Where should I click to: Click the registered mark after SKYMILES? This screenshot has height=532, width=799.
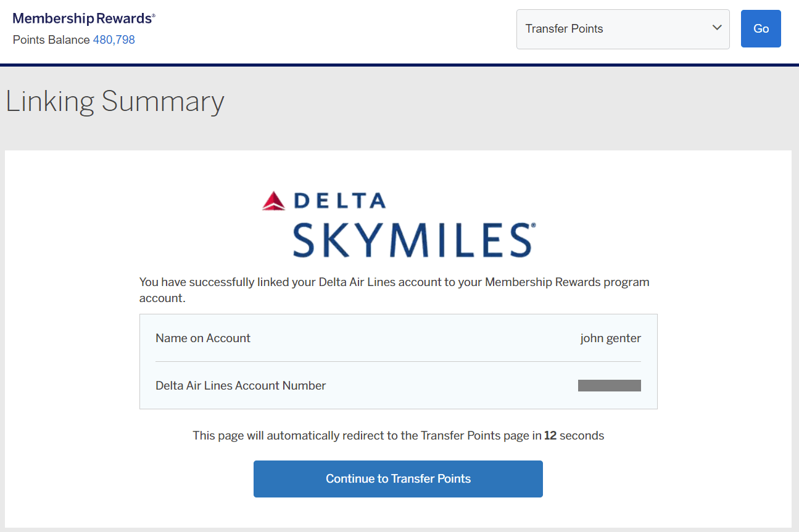pyautogui.click(x=533, y=226)
